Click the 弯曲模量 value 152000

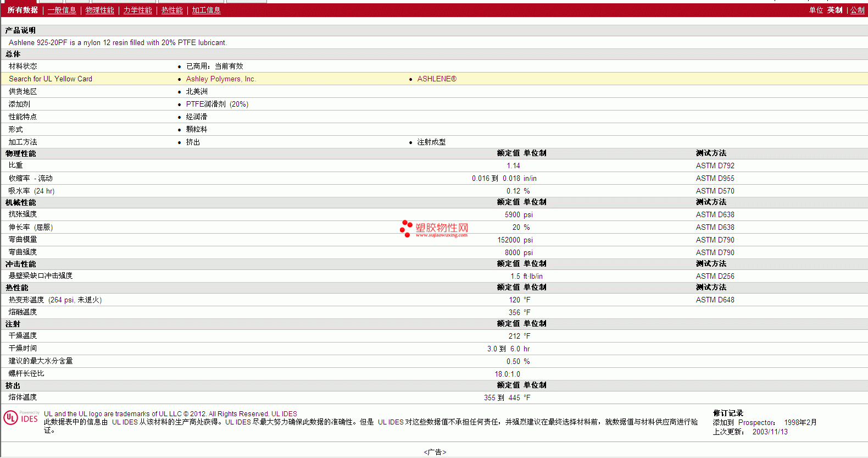pyautogui.click(x=509, y=240)
